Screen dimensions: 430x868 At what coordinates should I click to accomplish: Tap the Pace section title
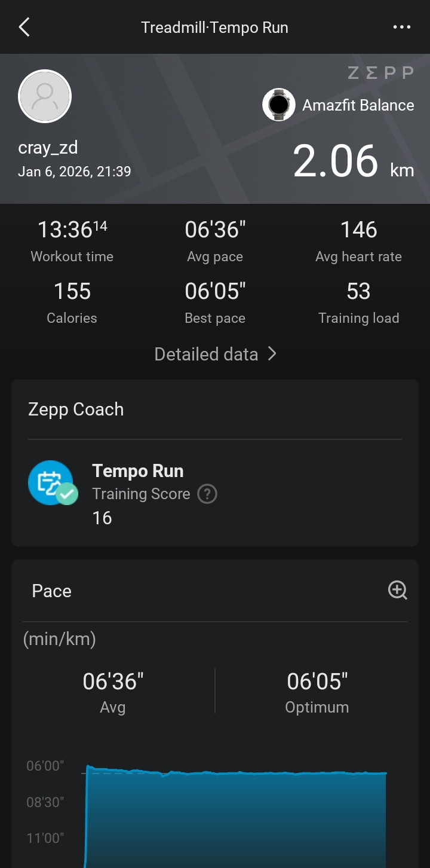tap(51, 591)
